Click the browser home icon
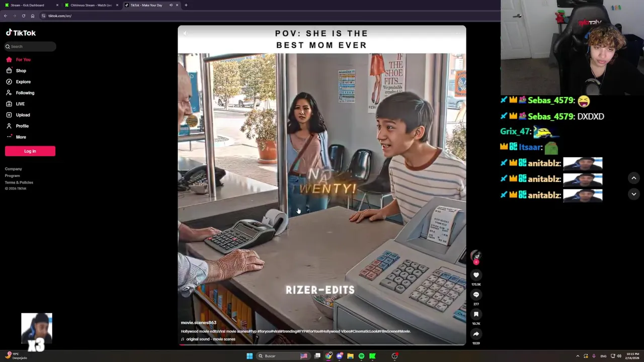This screenshot has width=644, height=362. [33, 16]
